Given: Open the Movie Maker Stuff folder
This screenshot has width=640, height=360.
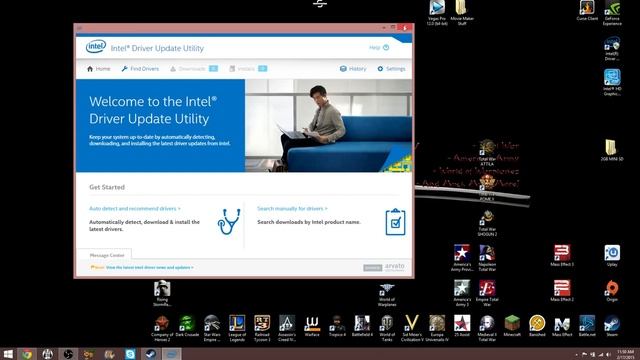Looking at the screenshot, I should click(462, 13).
